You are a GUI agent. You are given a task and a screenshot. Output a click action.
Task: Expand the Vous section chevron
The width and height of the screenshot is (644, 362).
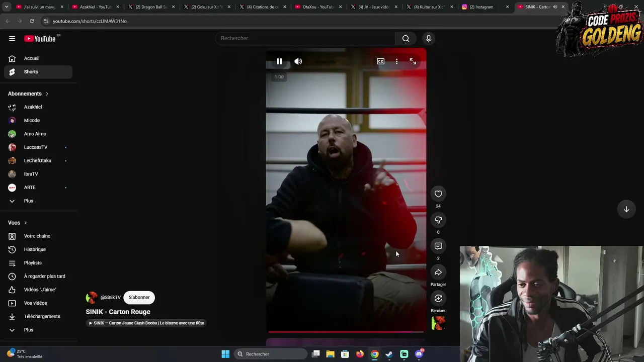(25, 223)
